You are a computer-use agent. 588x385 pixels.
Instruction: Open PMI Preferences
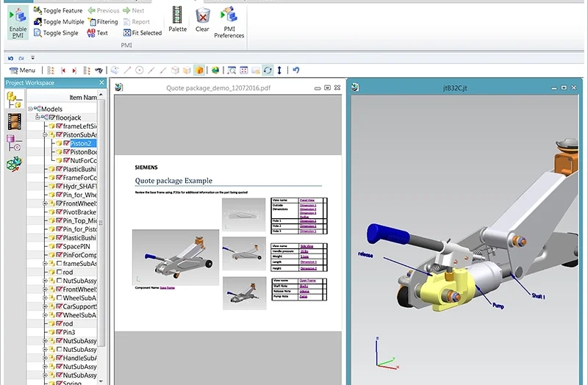(x=229, y=22)
